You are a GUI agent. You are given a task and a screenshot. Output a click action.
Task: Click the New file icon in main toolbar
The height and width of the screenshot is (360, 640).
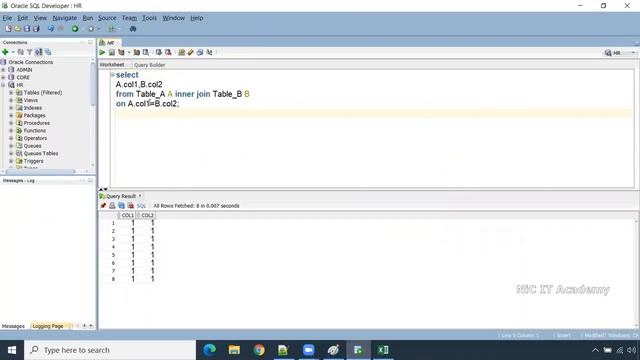(8, 29)
